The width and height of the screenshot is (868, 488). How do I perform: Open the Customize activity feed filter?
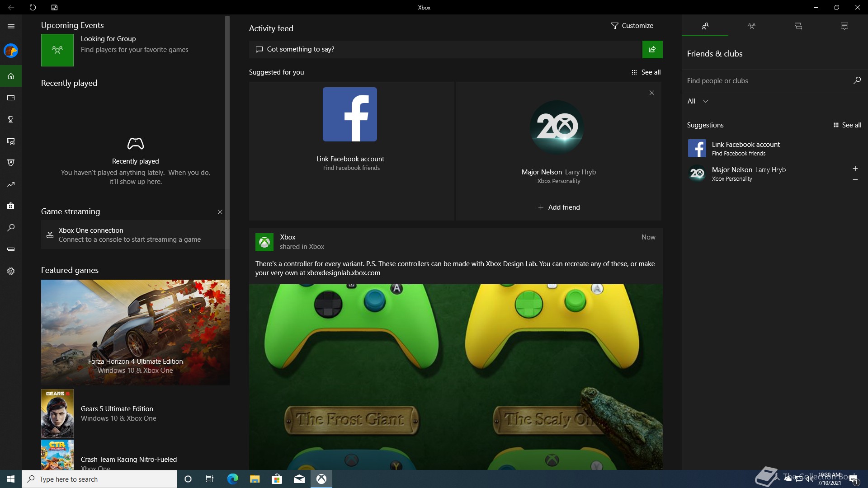point(632,26)
